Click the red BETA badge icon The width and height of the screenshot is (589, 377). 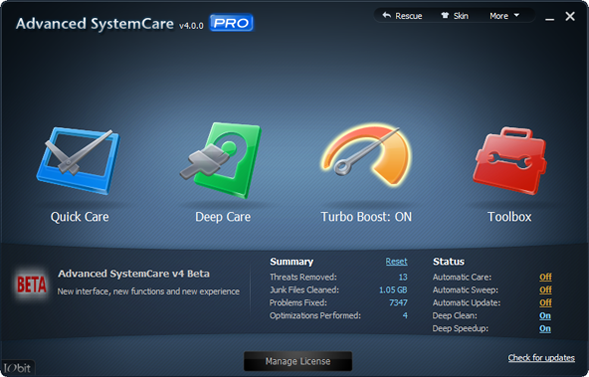32,284
